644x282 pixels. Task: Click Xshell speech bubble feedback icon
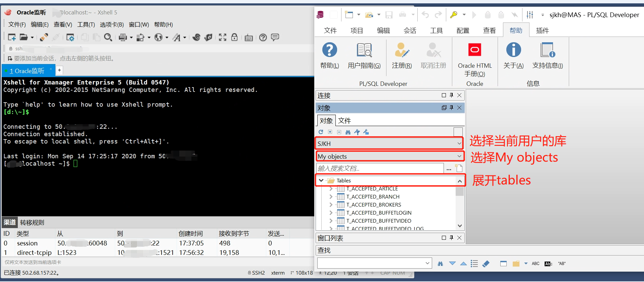[275, 37]
